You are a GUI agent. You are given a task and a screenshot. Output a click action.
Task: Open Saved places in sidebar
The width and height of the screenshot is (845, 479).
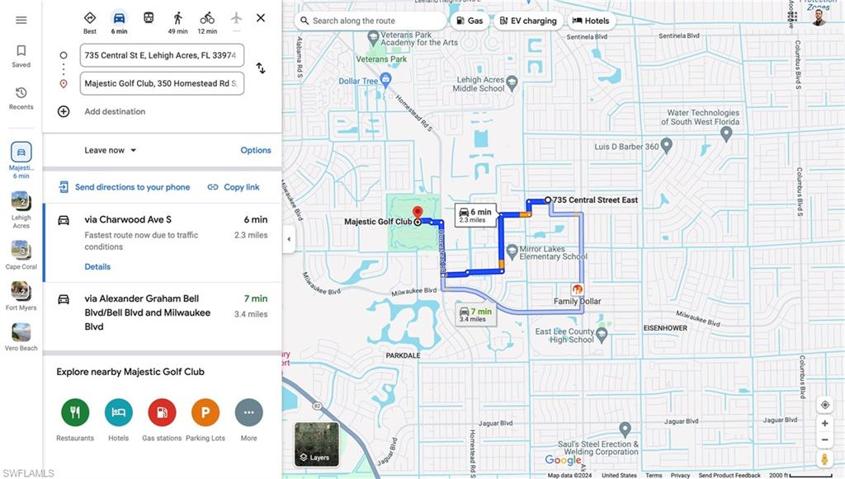(21, 56)
